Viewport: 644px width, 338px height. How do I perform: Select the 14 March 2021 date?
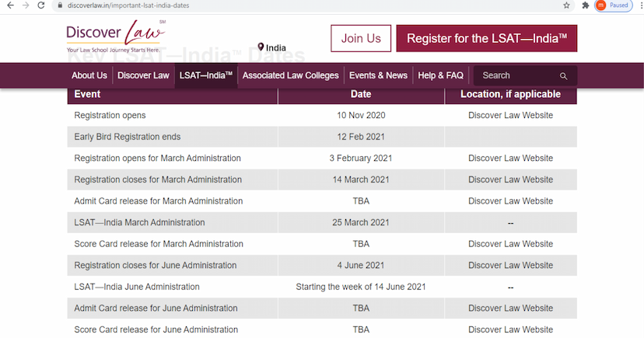(361, 179)
